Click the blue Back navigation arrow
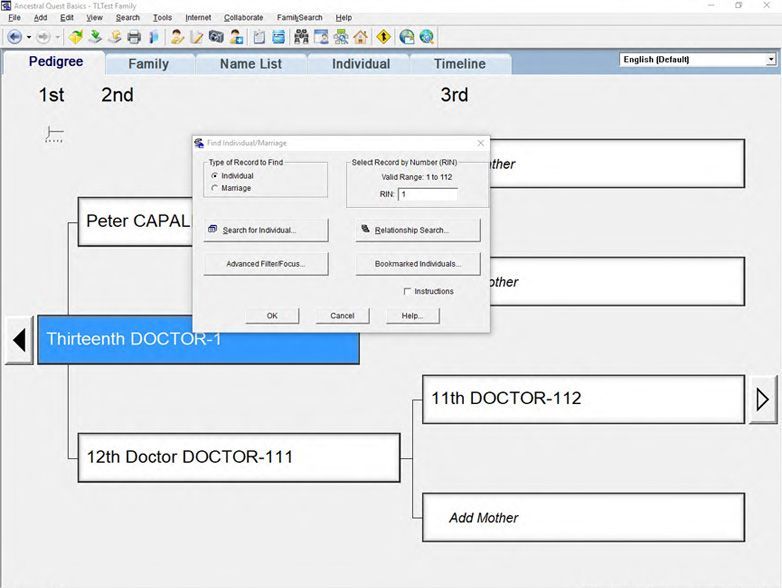 tap(14, 37)
